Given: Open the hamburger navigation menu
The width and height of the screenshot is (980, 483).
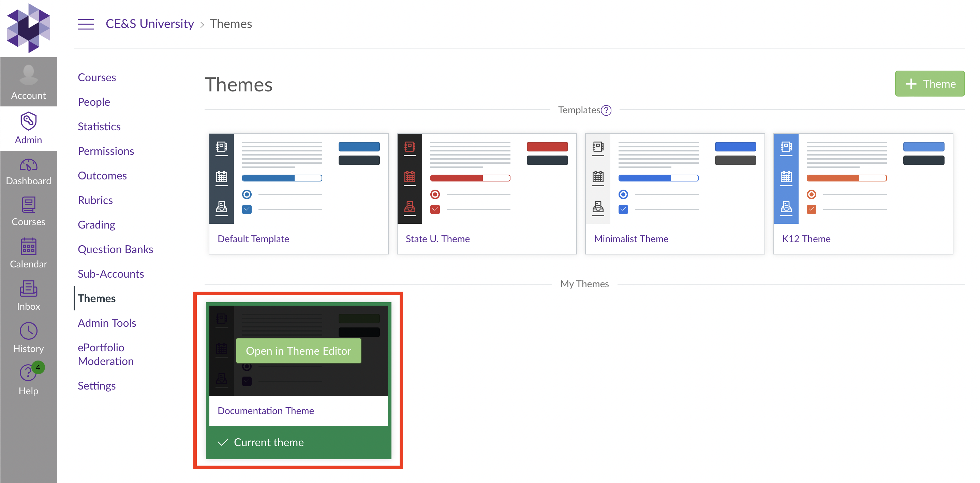Looking at the screenshot, I should tap(86, 24).
